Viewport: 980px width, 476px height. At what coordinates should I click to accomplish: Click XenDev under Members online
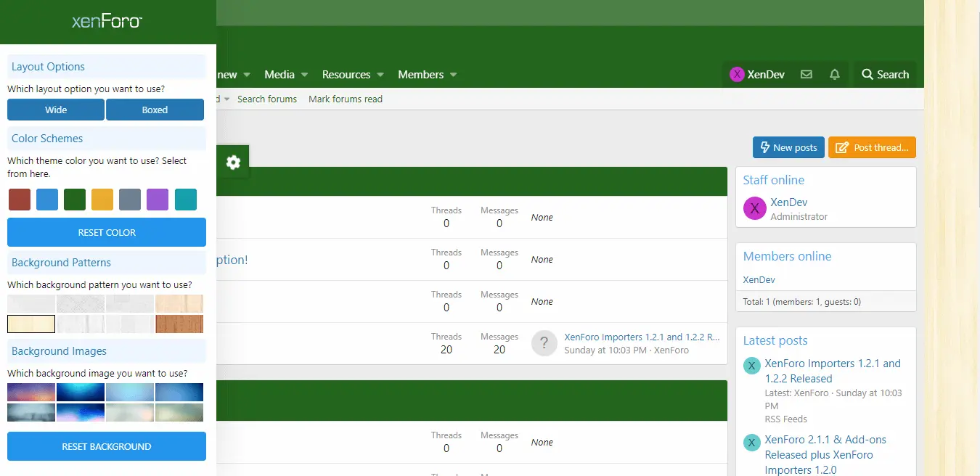759,279
